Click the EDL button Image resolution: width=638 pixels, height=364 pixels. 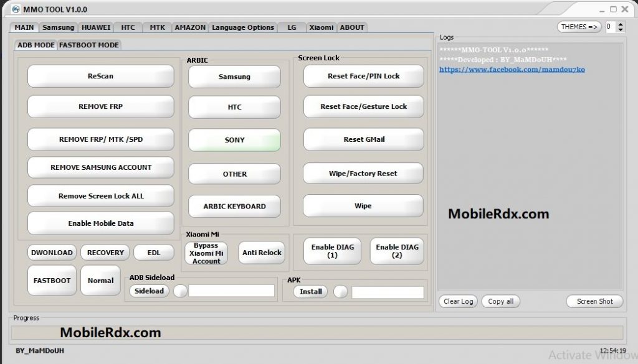(x=153, y=252)
